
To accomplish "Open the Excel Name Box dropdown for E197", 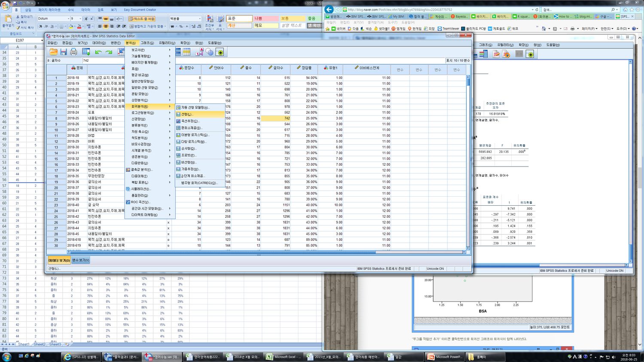I will pos(42,40).
